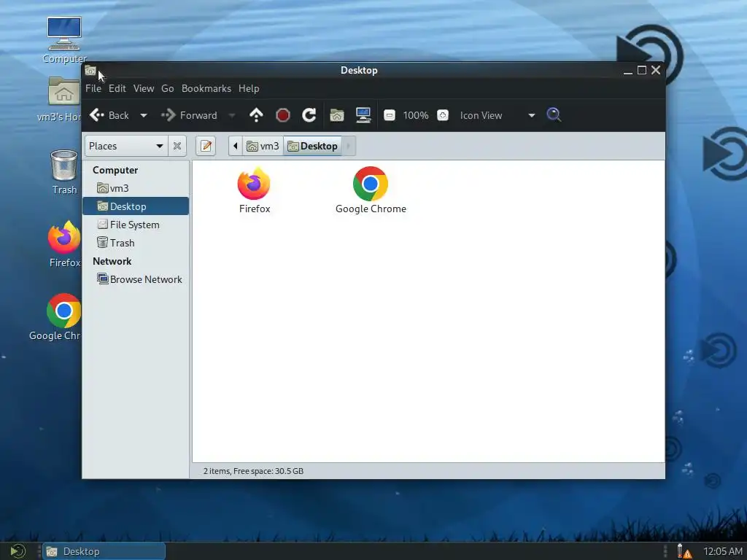Select File System in the sidebar
747x560 pixels.
(136, 225)
